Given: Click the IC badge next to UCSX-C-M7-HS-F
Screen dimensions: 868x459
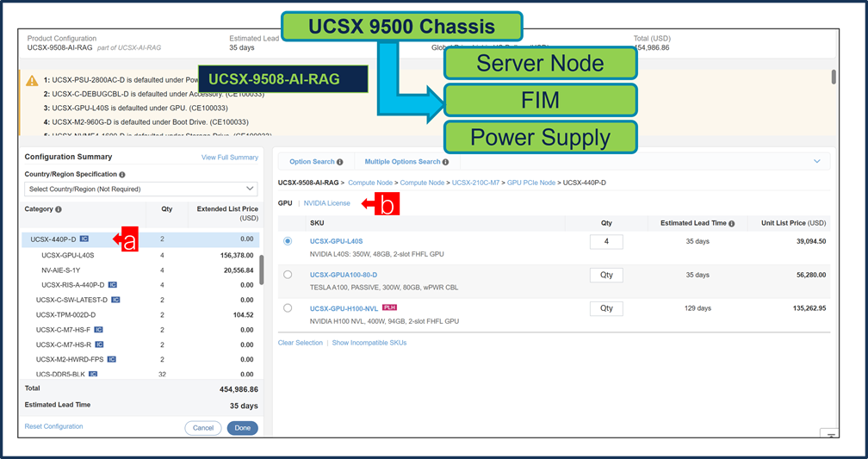Looking at the screenshot, I should click(x=98, y=330).
